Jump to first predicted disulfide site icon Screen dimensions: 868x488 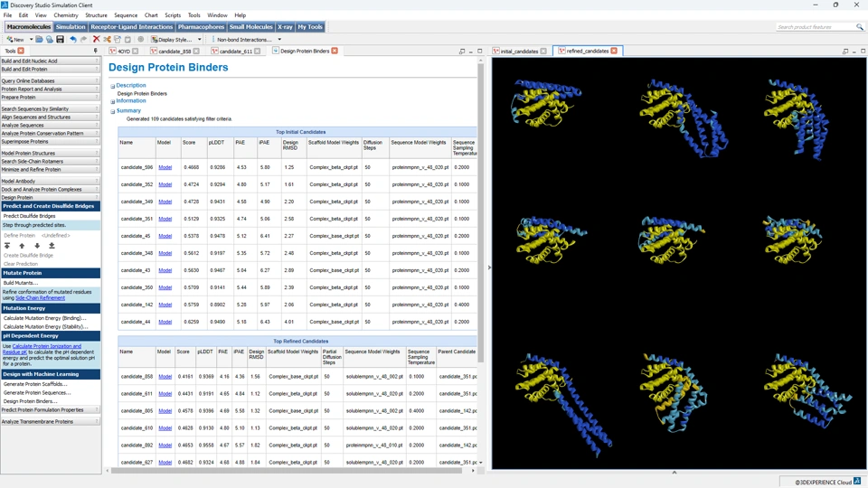pyautogui.click(x=7, y=246)
